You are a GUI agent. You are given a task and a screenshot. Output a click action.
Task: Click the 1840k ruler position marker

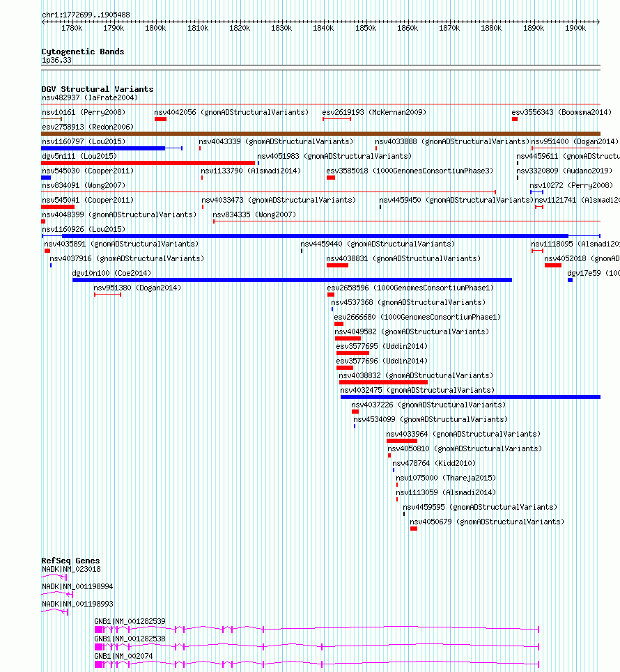[x=323, y=28]
